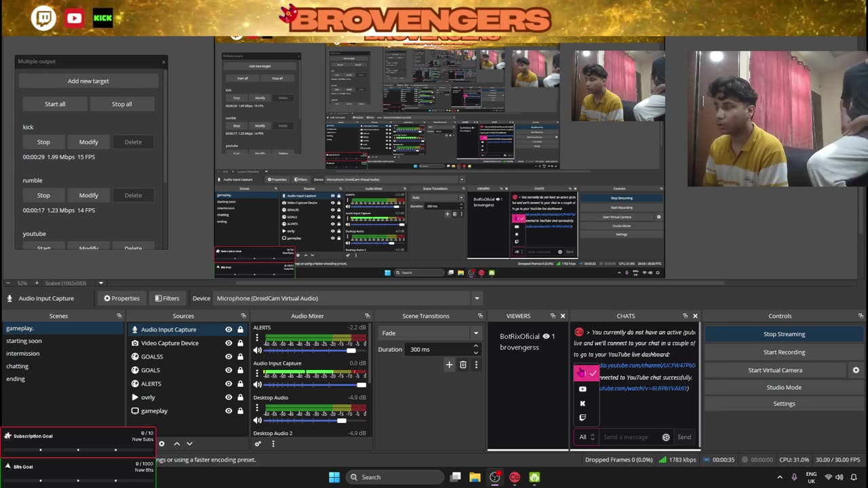This screenshot has width=868, height=488.
Task: Click Stop Streaming button
Action: [x=784, y=334]
